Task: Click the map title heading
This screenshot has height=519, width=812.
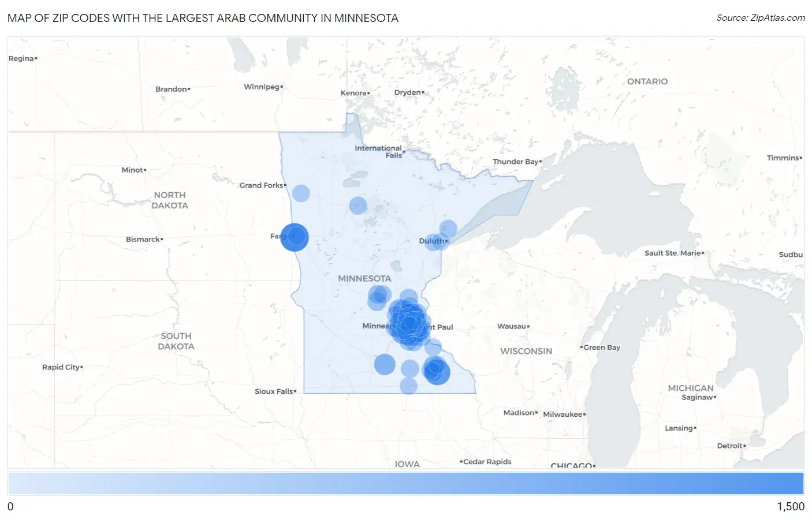Action: pyautogui.click(x=203, y=18)
